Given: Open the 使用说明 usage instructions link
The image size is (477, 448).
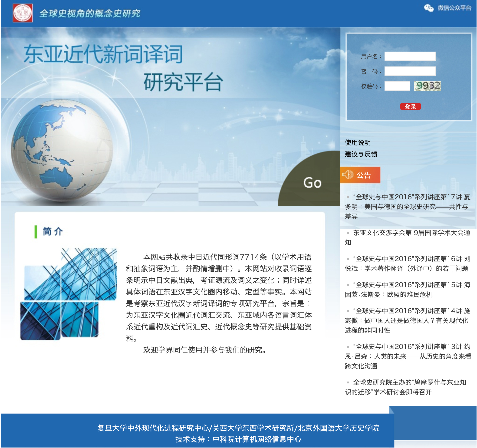Looking at the screenshot, I should [x=358, y=142].
